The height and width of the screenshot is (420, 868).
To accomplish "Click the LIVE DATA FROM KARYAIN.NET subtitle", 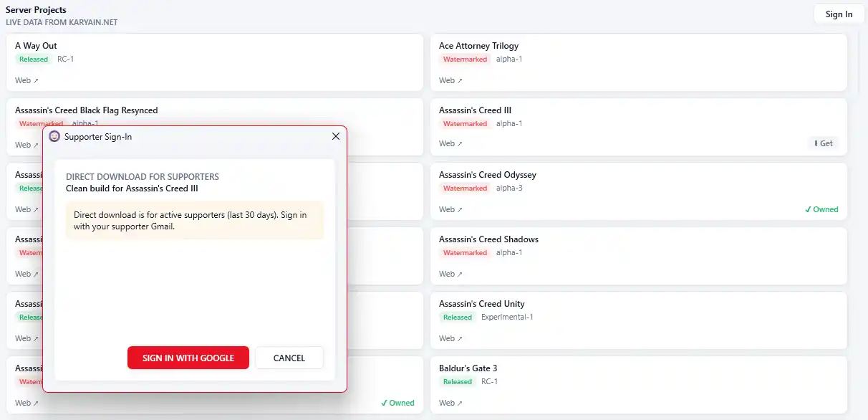I will (x=62, y=22).
